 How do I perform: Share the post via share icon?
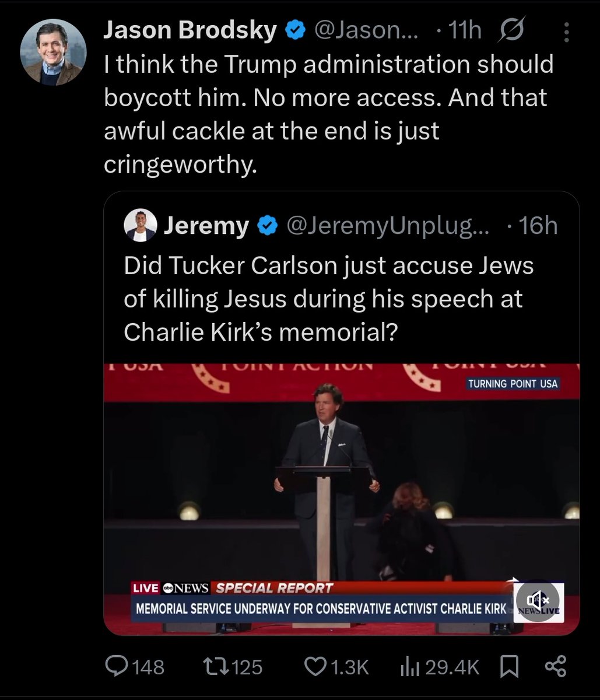point(554,667)
